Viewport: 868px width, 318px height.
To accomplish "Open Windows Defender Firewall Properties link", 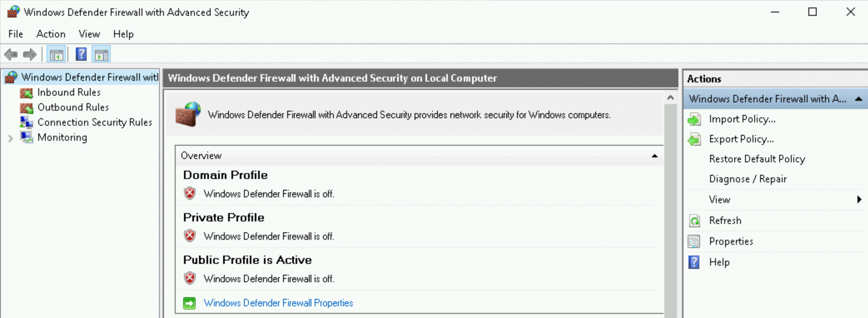I will tap(278, 303).
